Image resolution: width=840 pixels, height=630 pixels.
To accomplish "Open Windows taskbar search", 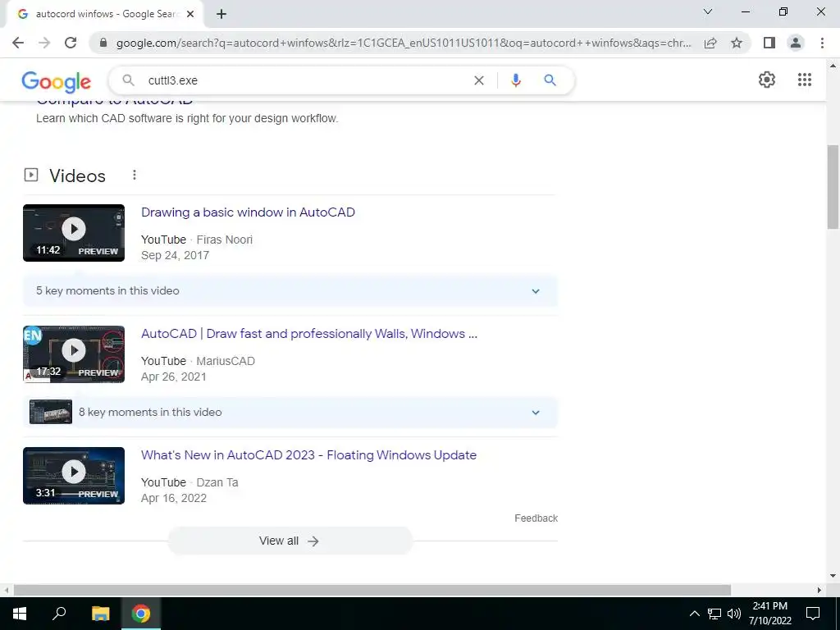I will pyautogui.click(x=59, y=613).
